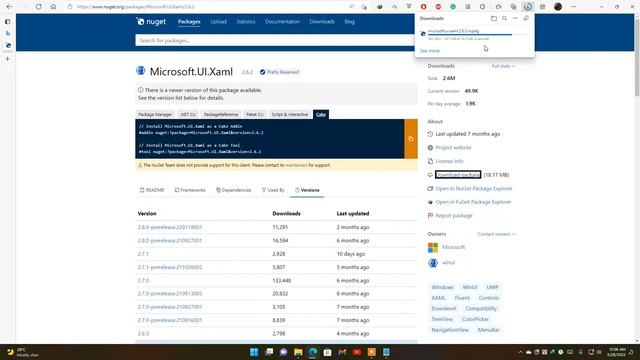The height and width of the screenshot is (360, 640).
Task: Search downloads using the magnifier icon
Action: pyautogui.click(x=504, y=18)
